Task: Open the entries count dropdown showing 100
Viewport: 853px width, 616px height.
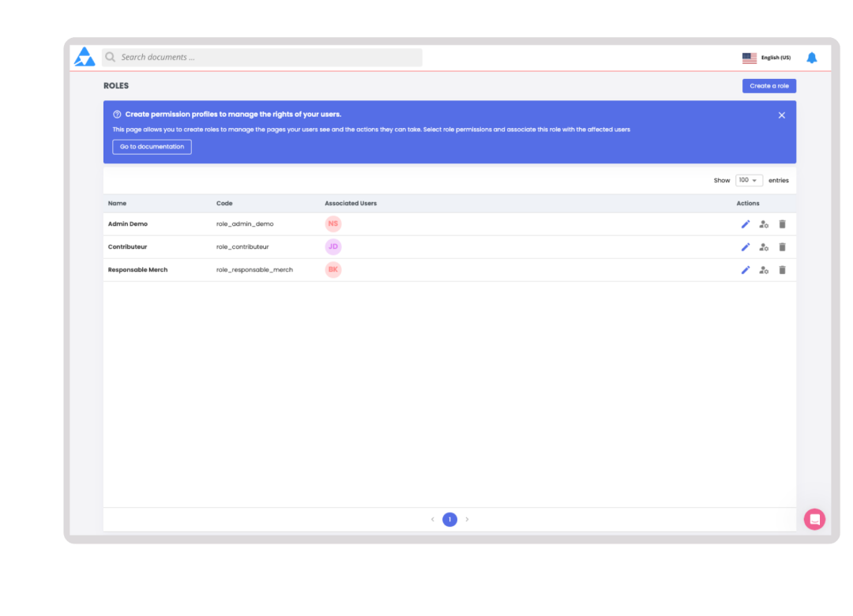Action: (748, 180)
